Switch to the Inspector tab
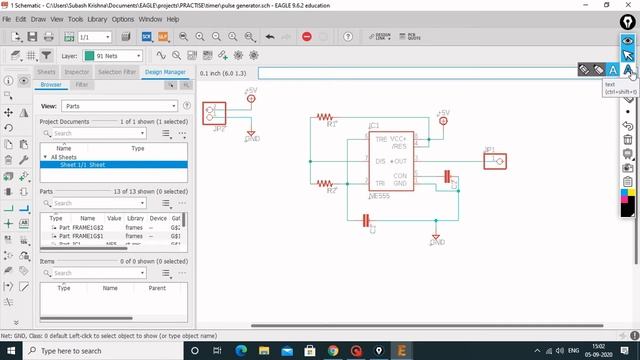The image size is (640, 360). [x=76, y=72]
